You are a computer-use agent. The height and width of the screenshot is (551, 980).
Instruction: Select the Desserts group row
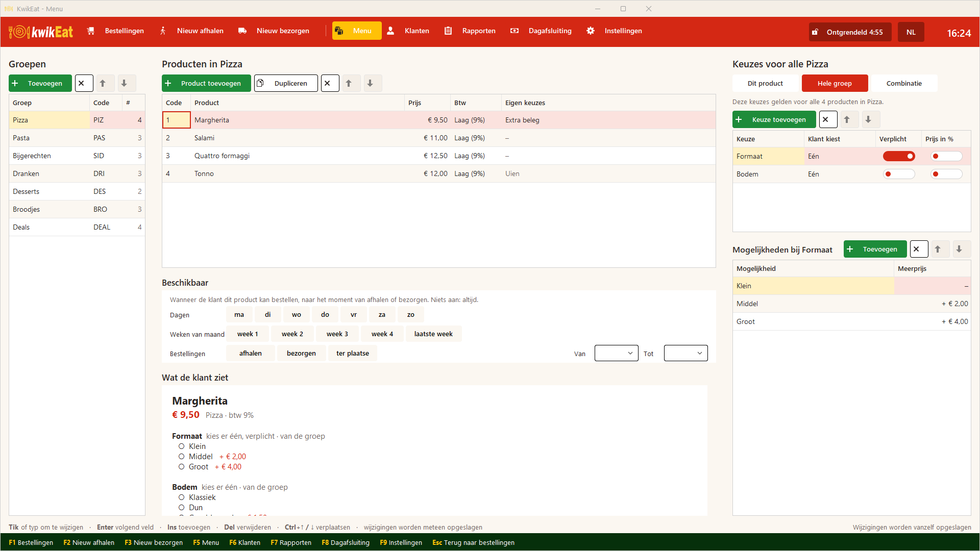pyautogui.click(x=77, y=191)
